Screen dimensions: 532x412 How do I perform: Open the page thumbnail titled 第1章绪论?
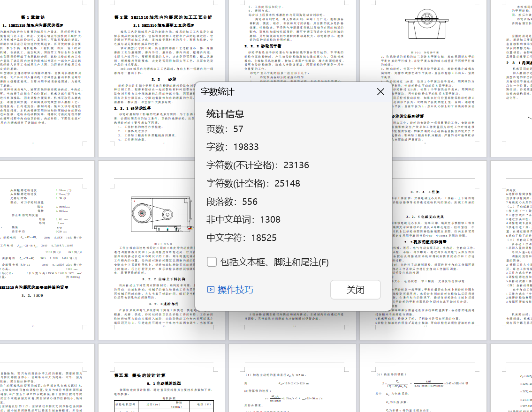tap(47, 79)
